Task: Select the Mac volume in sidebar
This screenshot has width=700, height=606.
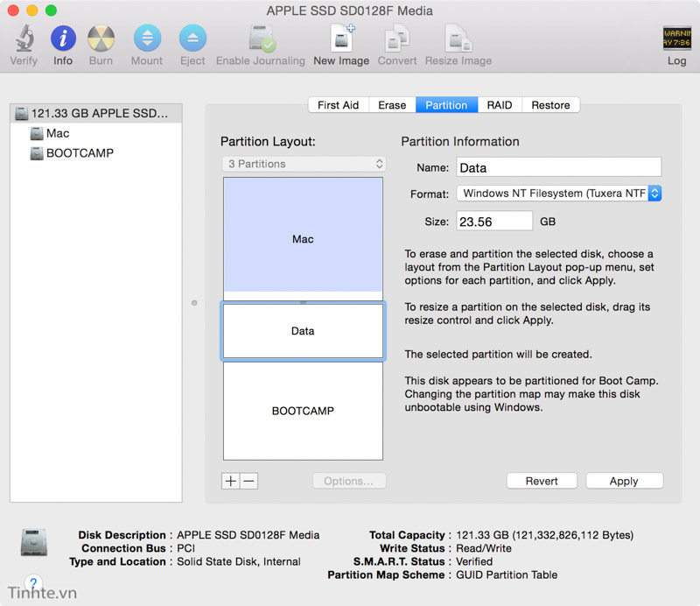Action: click(x=96, y=133)
